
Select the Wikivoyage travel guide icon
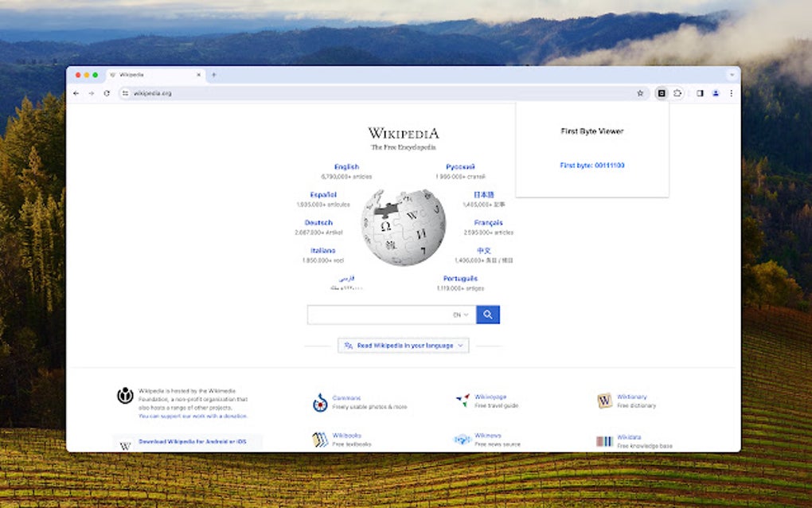462,401
